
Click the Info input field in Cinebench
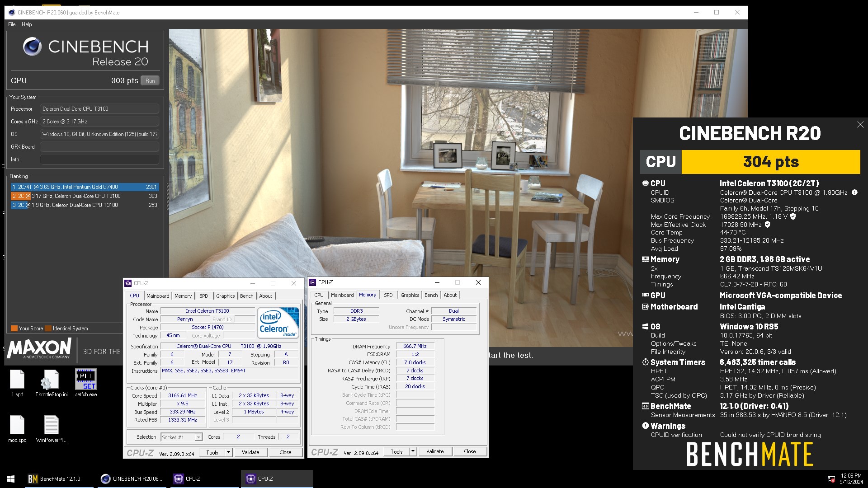click(x=99, y=160)
